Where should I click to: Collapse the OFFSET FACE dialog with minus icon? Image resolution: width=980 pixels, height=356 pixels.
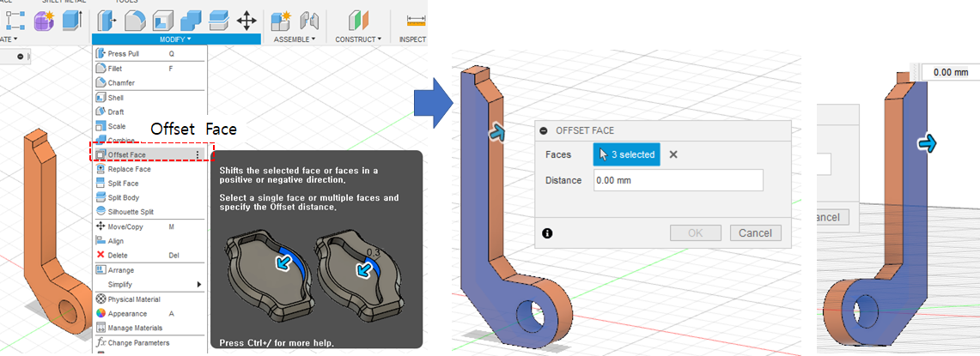[x=544, y=130]
